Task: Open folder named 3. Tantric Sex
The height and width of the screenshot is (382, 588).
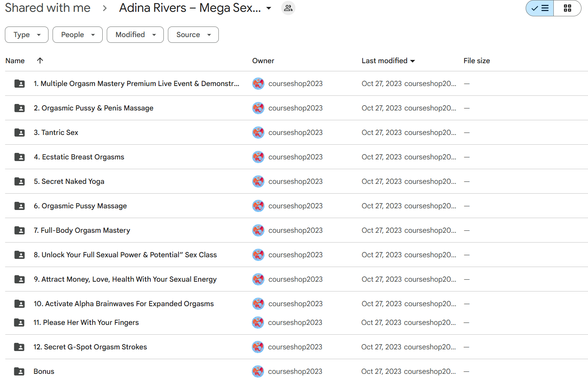Action: [x=56, y=132]
